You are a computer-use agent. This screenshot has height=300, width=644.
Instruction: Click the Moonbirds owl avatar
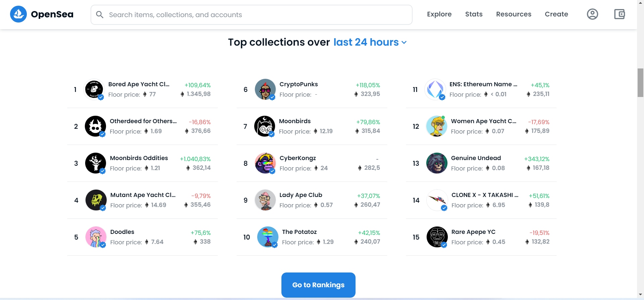pos(265,126)
